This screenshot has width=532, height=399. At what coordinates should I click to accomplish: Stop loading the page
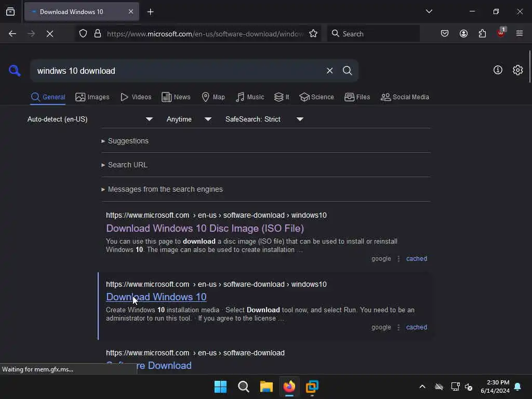coord(50,34)
